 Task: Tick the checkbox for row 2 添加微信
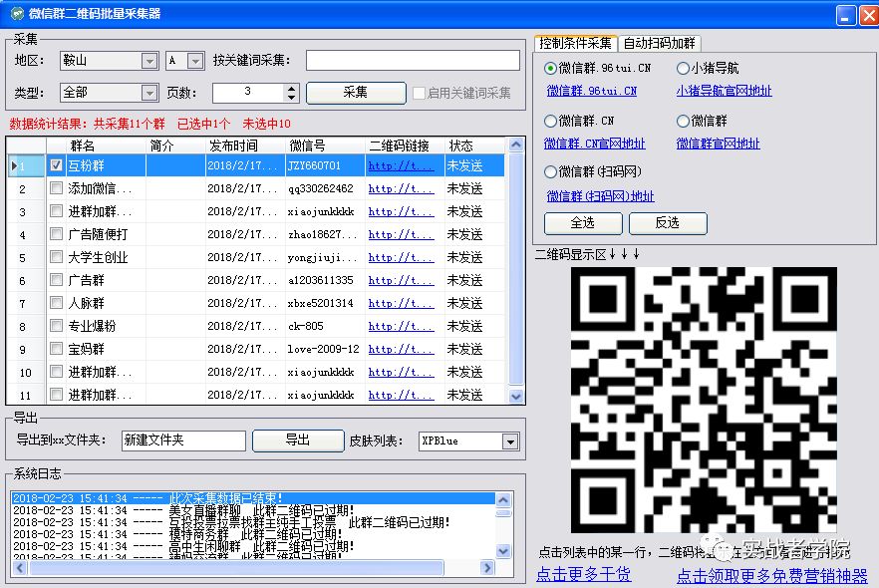(56, 188)
